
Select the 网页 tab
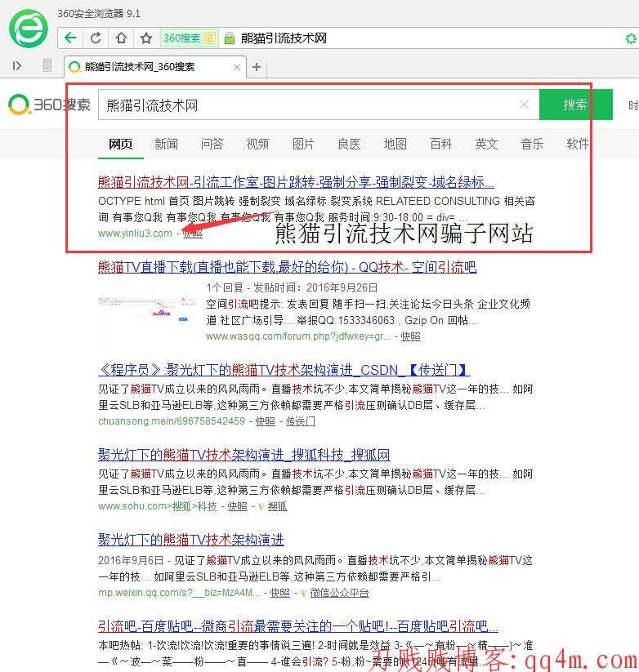[120, 144]
